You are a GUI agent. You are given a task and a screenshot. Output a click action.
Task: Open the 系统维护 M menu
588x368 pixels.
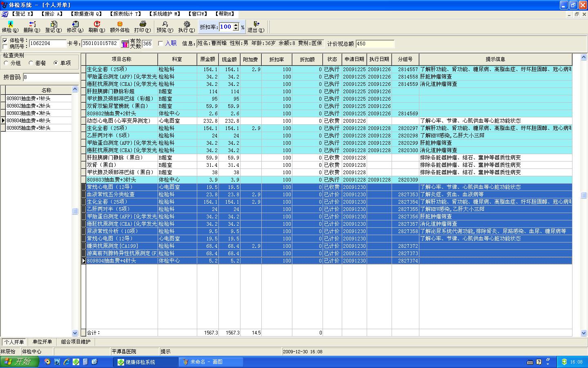point(164,14)
